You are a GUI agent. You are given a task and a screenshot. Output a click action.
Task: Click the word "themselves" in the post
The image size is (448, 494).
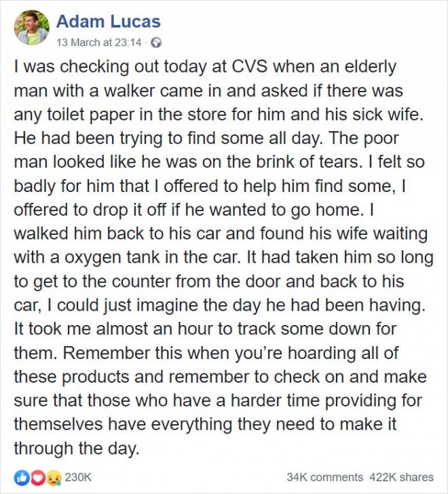click(58, 424)
